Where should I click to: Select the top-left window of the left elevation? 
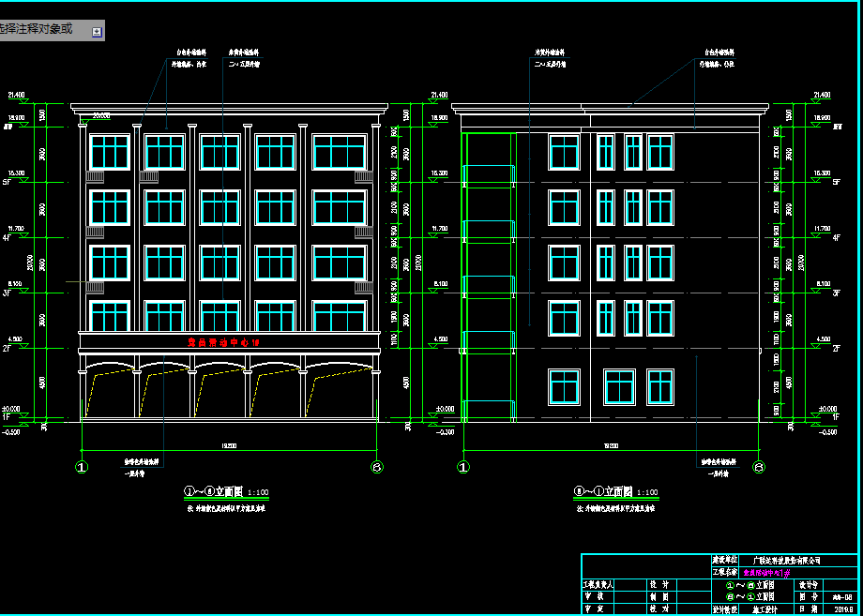pyautogui.click(x=109, y=152)
